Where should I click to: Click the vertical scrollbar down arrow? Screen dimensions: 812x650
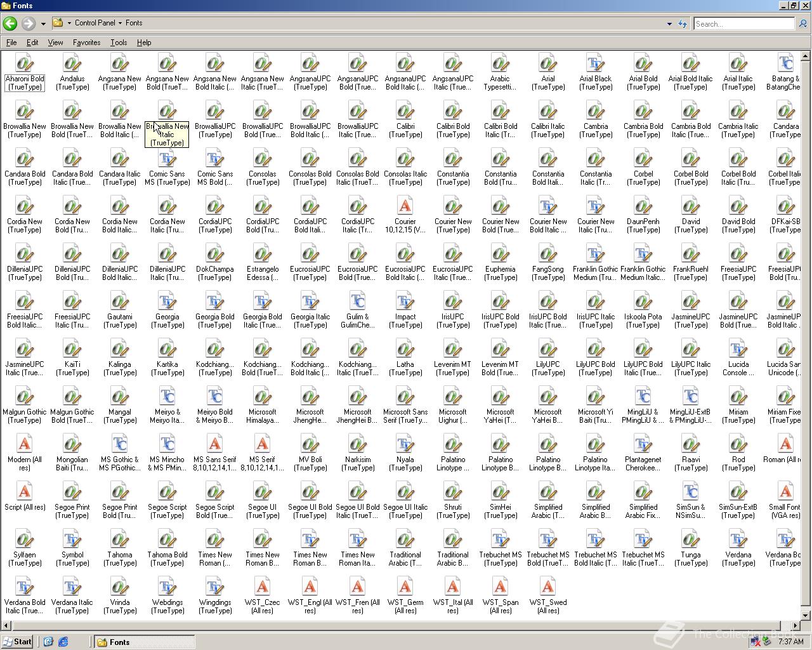806,615
